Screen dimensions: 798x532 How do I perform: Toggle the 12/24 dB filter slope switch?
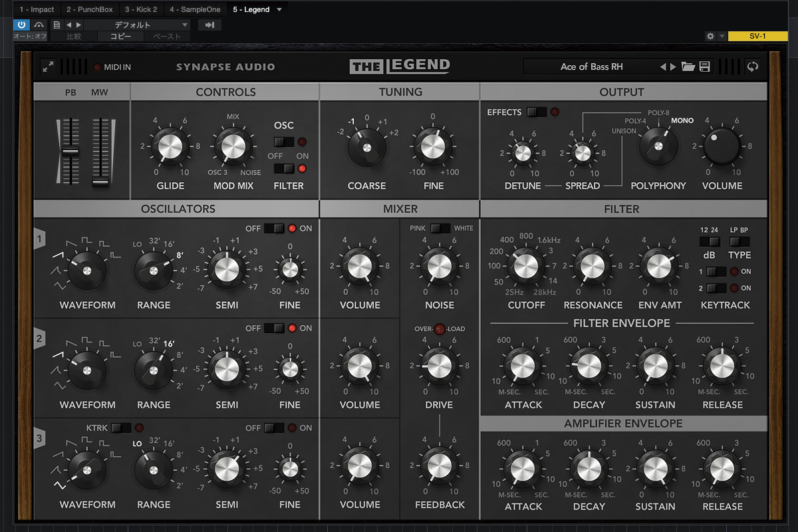click(x=710, y=242)
